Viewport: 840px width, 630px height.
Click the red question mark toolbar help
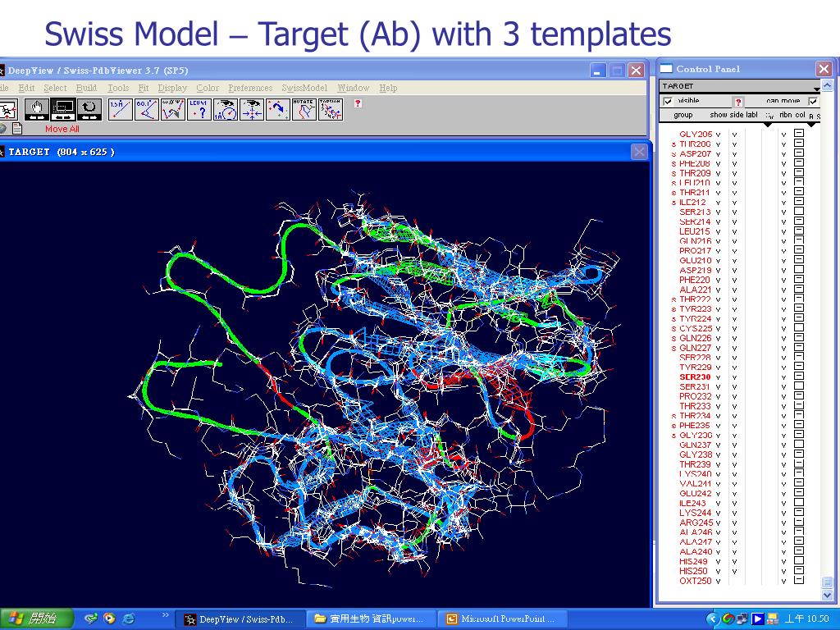[x=358, y=103]
